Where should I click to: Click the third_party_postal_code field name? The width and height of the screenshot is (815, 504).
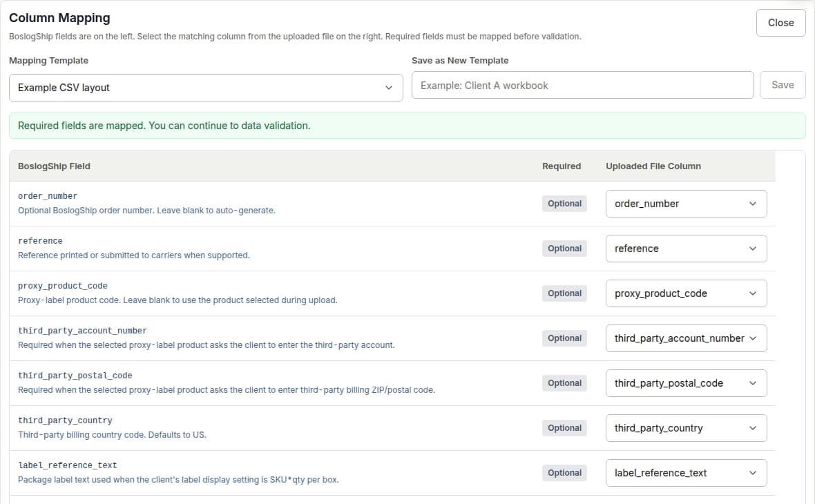[75, 376]
